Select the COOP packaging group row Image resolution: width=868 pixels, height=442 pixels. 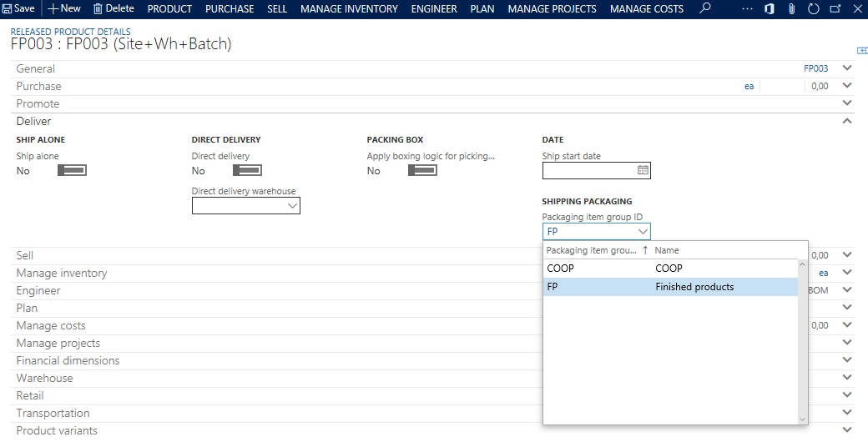tap(670, 269)
